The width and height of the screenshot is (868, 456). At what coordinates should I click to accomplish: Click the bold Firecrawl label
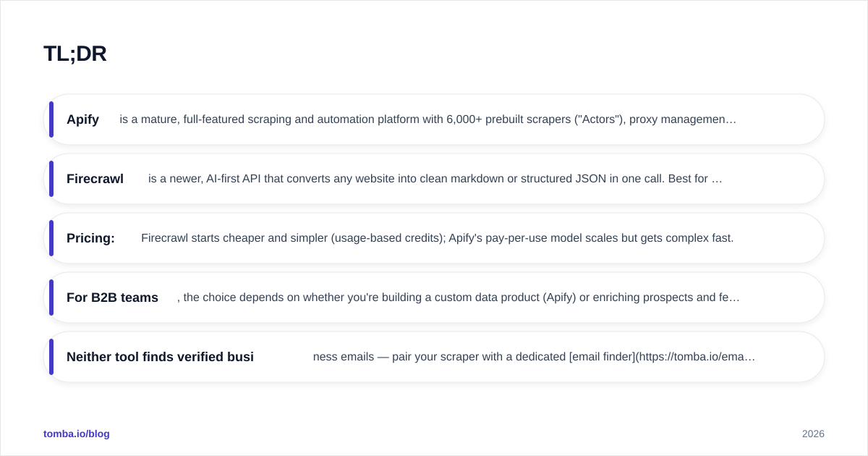click(95, 179)
